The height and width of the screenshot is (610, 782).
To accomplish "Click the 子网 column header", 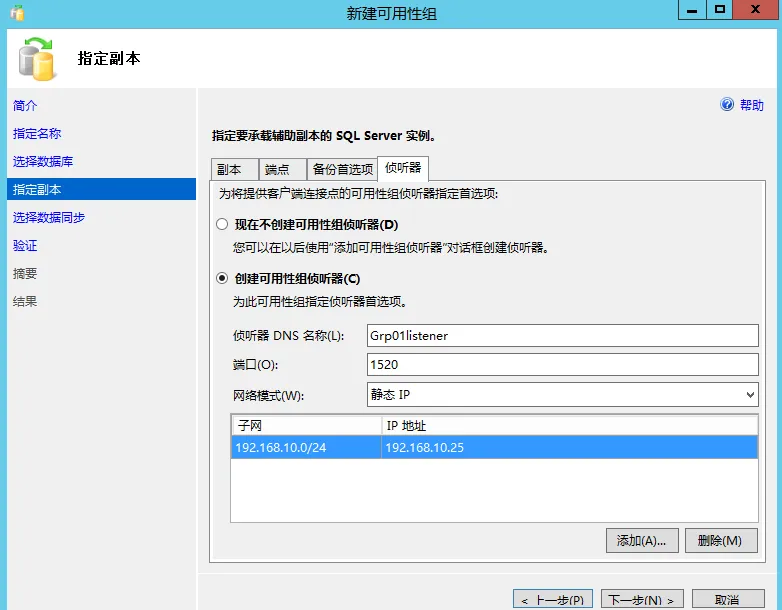I will (307, 425).
